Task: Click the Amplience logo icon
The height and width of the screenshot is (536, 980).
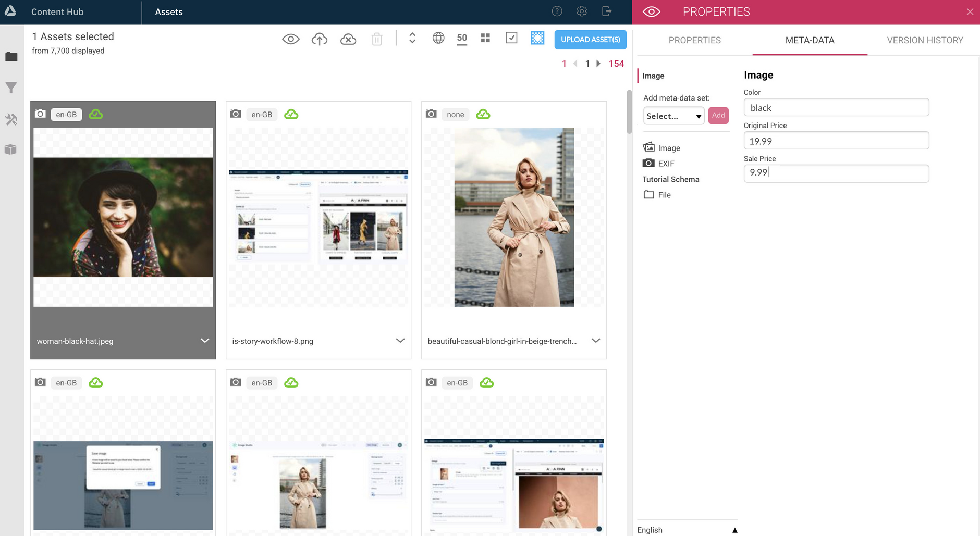Action: tap(10, 11)
